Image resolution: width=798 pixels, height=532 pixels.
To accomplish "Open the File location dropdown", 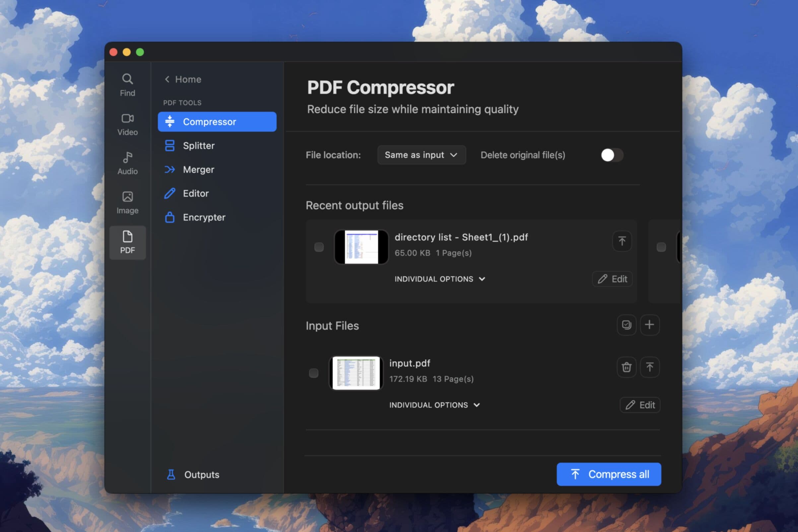I will click(x=422, y=155).
